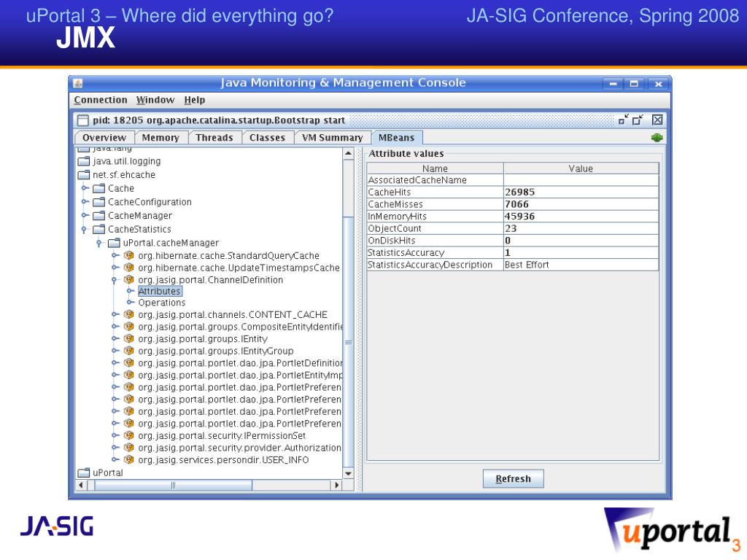Open the Connection menu
This screenshot has height=560, width=747.
pyautogui.click(x=101, y=100)
